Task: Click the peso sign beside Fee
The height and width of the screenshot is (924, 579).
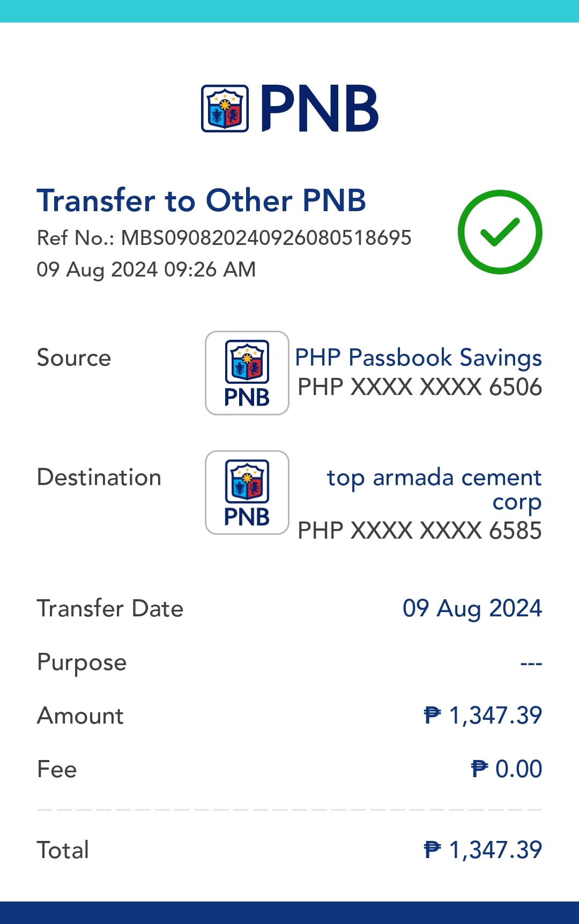Action: pos(479,769)
